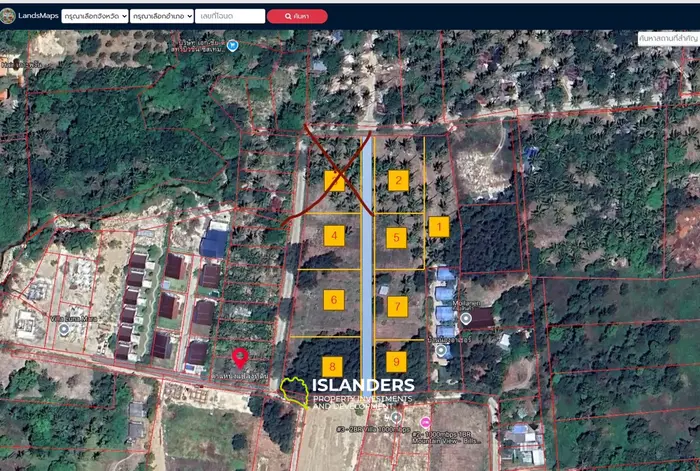Select the Mollaneti place marker
Image resolution: width=700 pixels, height=471 pixels.
[467, 318]
